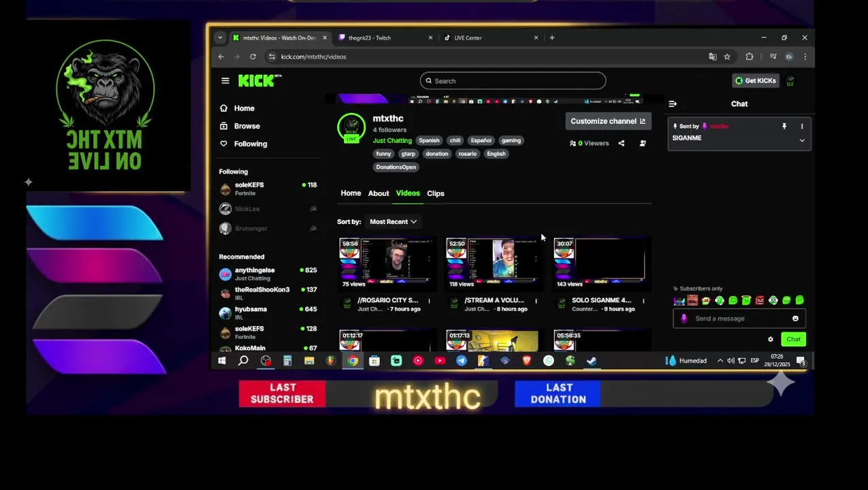
Task: Open theRealShooKon3 recommended channel
Action: point(268,294)
